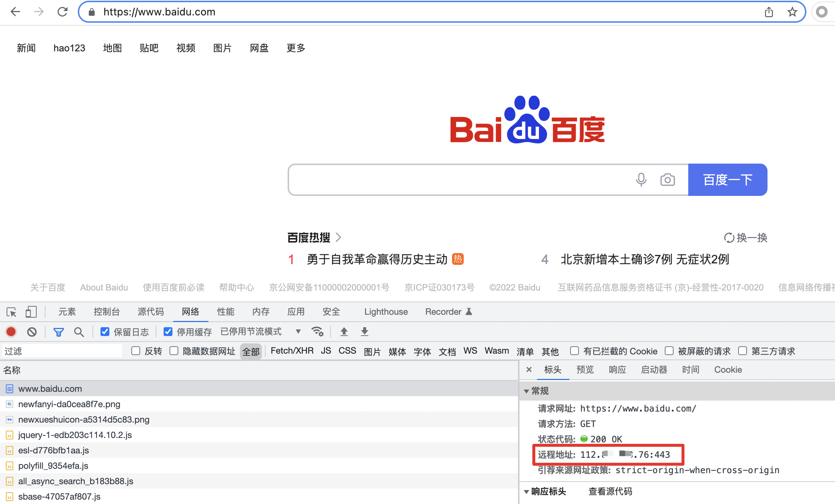Click the red 热 hot badge
Image resolution: width=835 pixels, height=504 pixels.
458,259
